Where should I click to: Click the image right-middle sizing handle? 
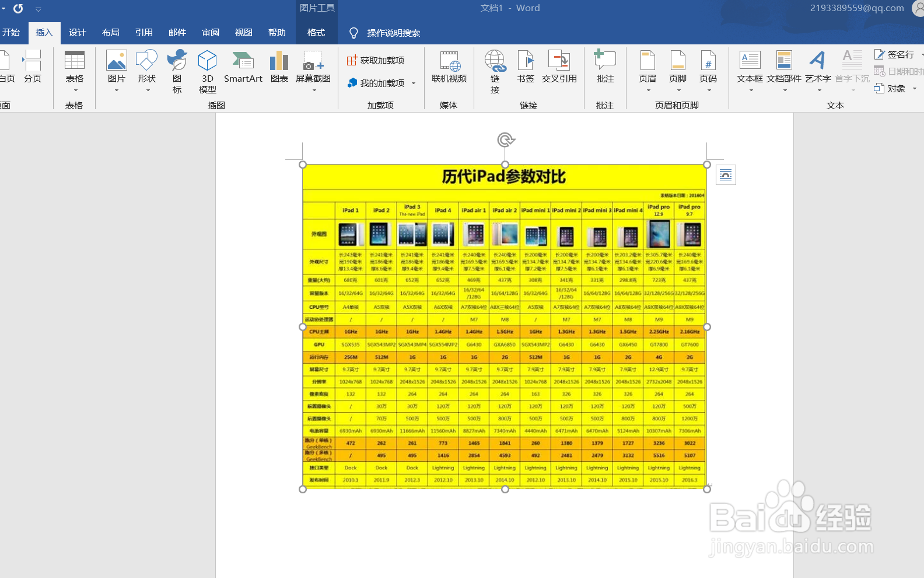coord(707,327)
